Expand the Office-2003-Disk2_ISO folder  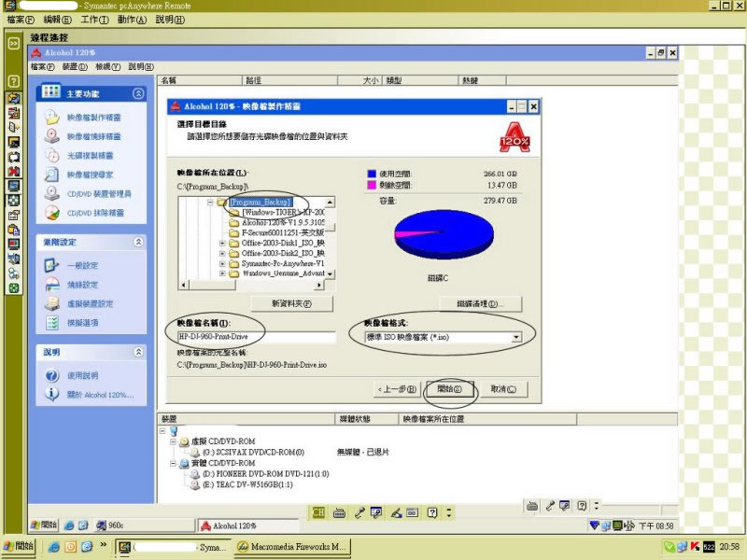[222, 253]
